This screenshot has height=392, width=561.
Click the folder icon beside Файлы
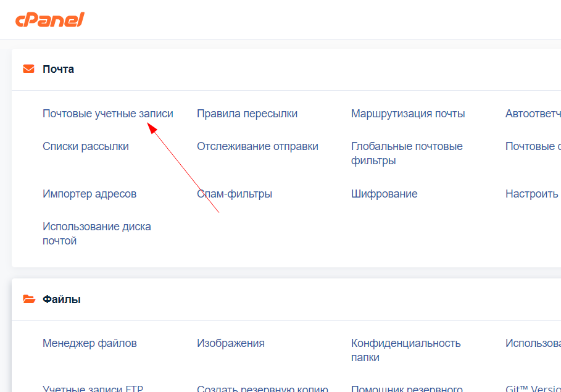pos(28,299)
